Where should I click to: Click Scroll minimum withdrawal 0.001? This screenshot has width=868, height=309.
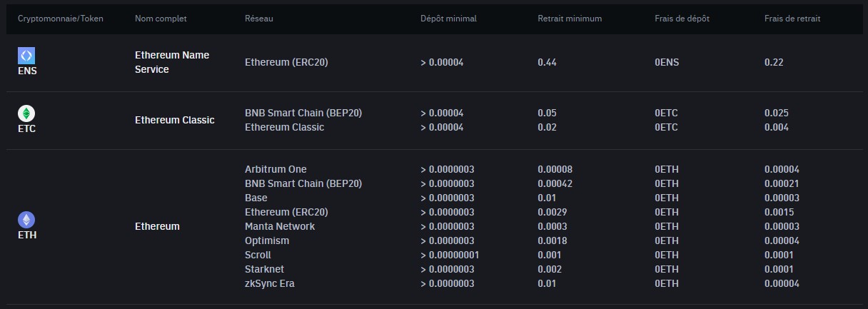coord(550,255)
